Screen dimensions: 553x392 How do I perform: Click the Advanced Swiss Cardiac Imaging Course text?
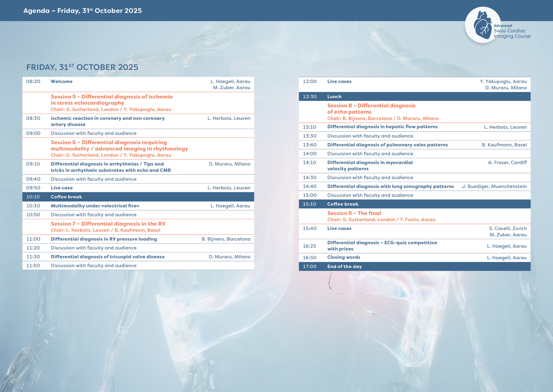[x=512, y=31]
